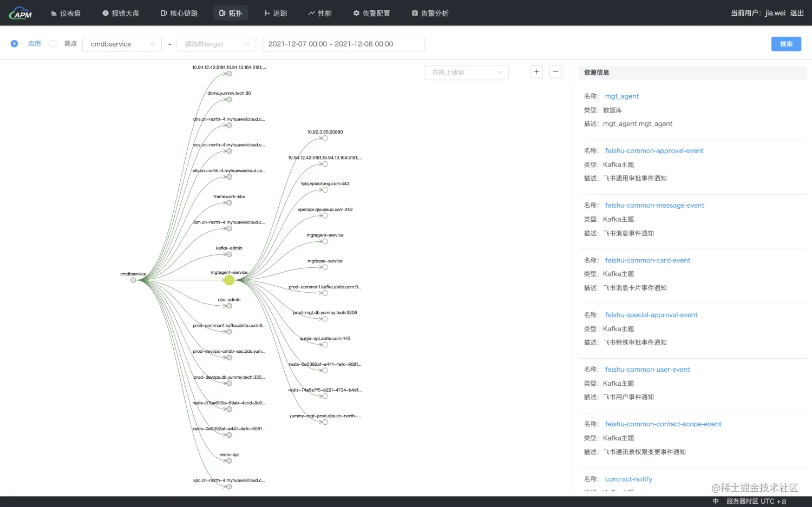
Task: Zoom out with the minus button
Action: pyautogui.click(x=555, y=72)
